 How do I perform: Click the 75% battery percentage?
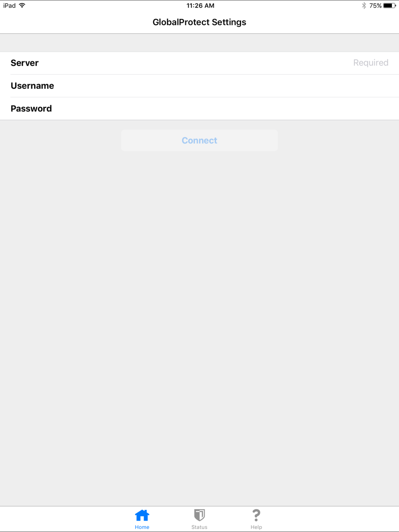click(375, 6)
